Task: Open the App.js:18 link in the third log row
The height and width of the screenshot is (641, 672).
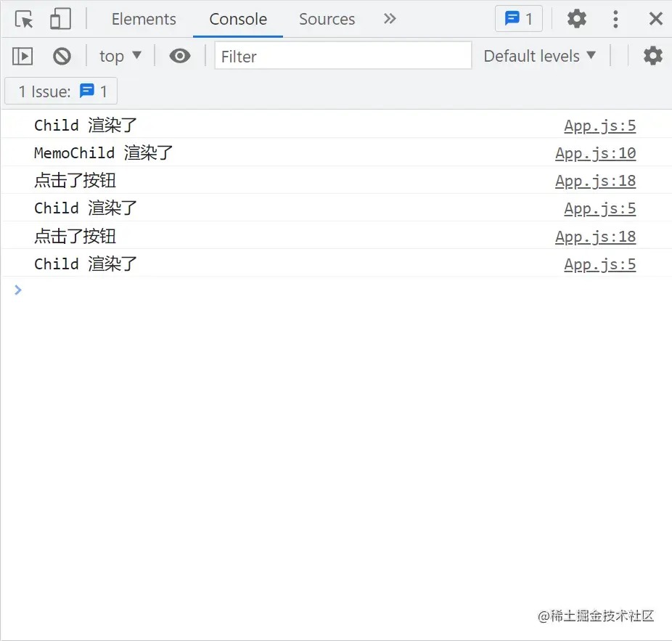Action: (x=595, y=181)
